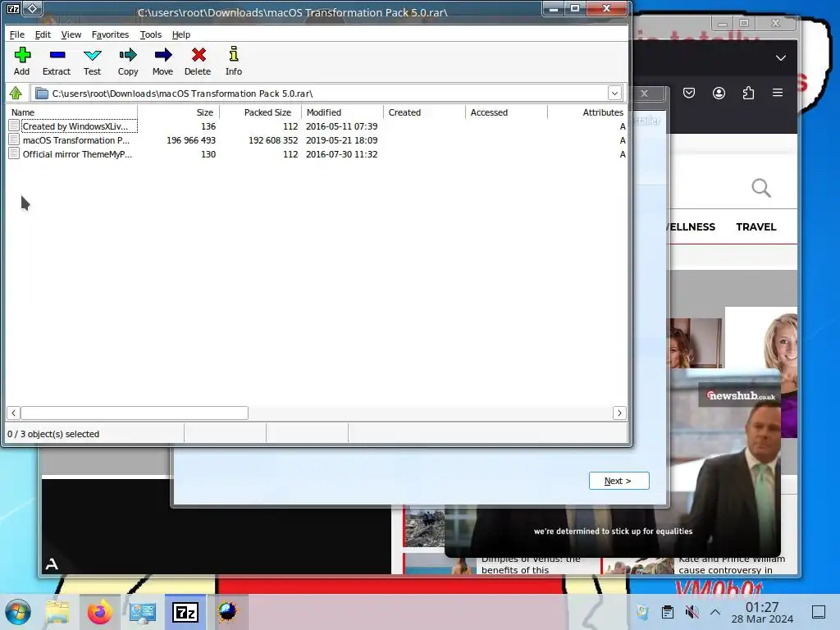Click '0 / 3 object(s) selected' status text
Image resolution: width=840 pixels, height=630 pixels.
tap(53, 434)
